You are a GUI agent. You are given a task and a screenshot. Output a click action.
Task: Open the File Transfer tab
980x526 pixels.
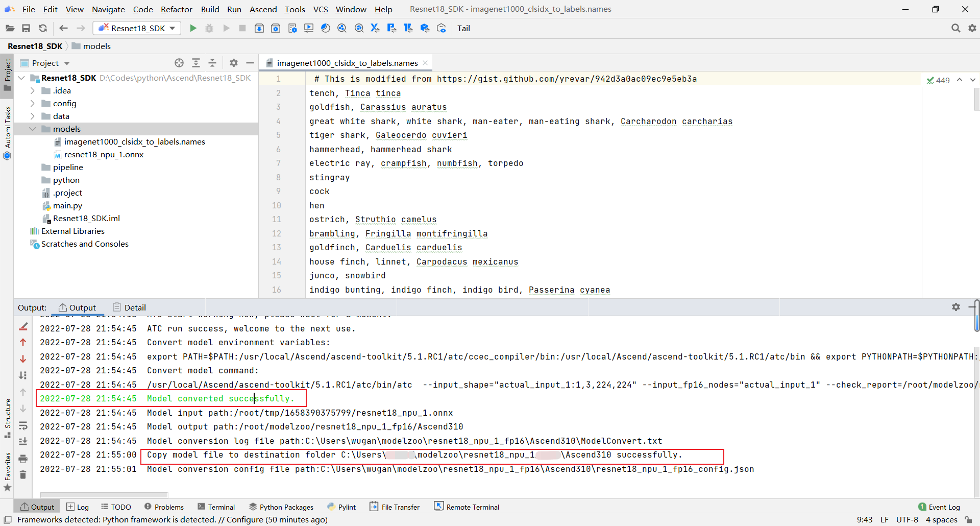point(395,507)
